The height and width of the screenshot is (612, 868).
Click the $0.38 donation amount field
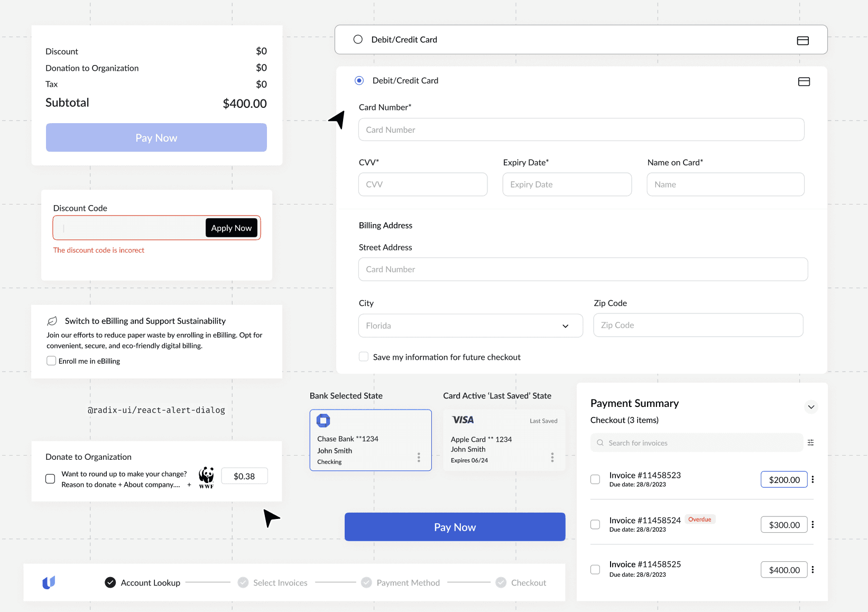coord(244,476)
